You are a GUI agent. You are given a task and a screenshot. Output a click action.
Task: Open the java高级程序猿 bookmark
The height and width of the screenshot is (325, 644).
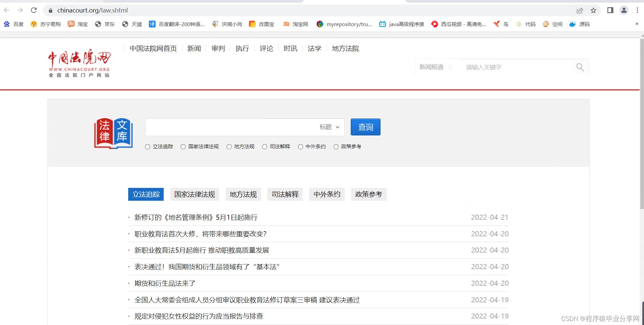401,24
